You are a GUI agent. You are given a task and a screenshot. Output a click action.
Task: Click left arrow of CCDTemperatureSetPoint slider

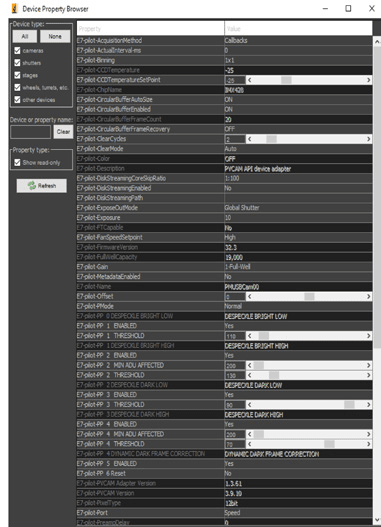coord(250,80)
